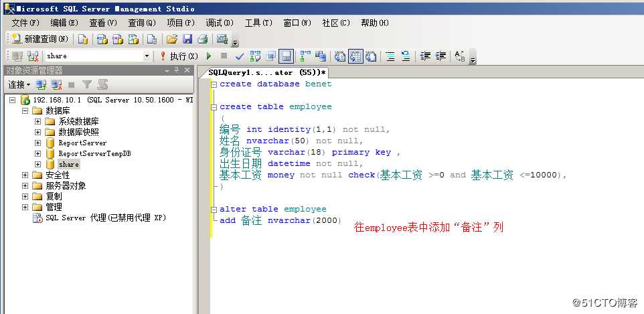Switch output to Results to File
The width and height of the screenshot is (644, 314).
pyautogui.click(x=372, y=56)
